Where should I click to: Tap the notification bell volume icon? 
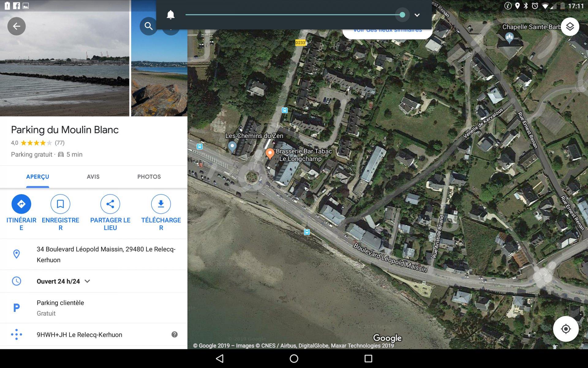[171, 15]
